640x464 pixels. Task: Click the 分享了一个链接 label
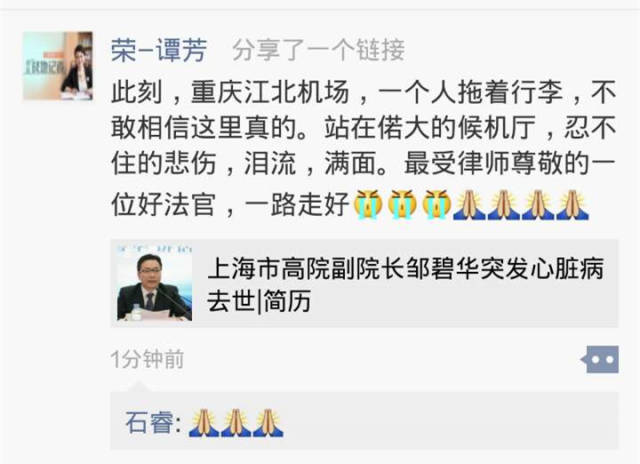point(319,51)
